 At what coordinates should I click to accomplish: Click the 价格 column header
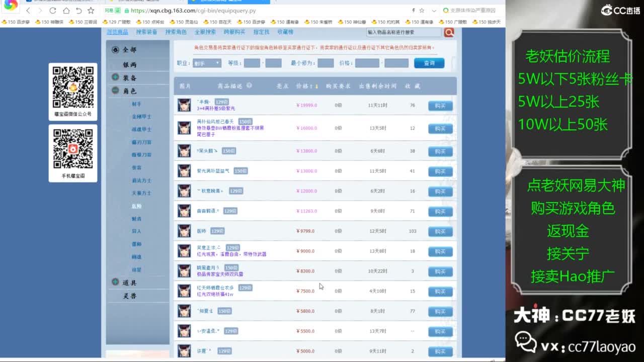point(302,86)
